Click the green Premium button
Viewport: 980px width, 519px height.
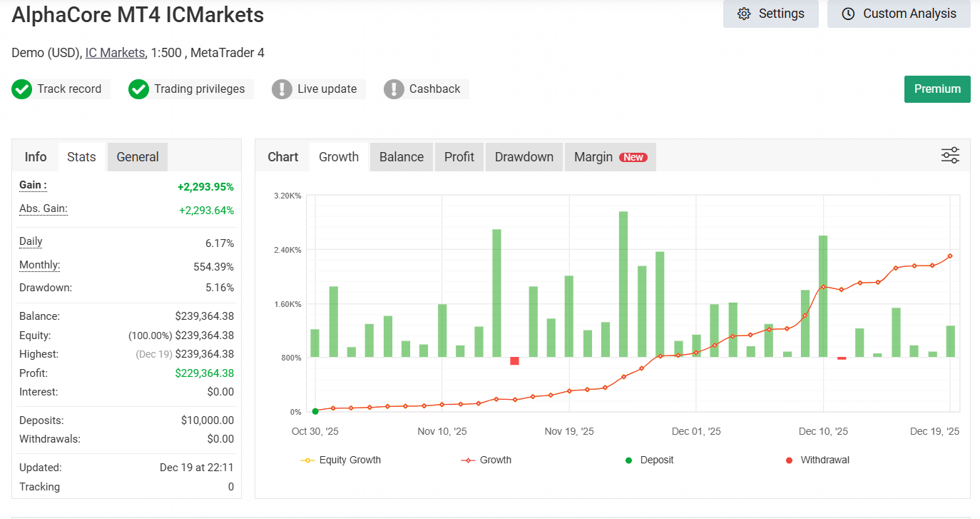(937, 89)
